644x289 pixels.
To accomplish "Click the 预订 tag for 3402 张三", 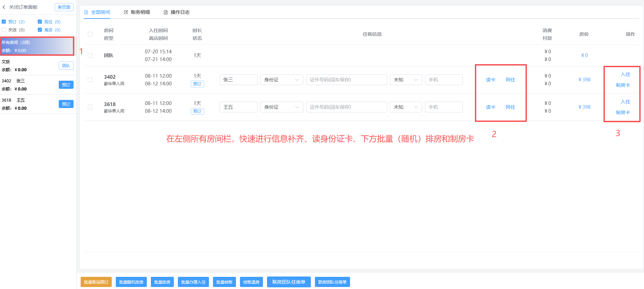I will pyautogui.click(x=66, y=85).
